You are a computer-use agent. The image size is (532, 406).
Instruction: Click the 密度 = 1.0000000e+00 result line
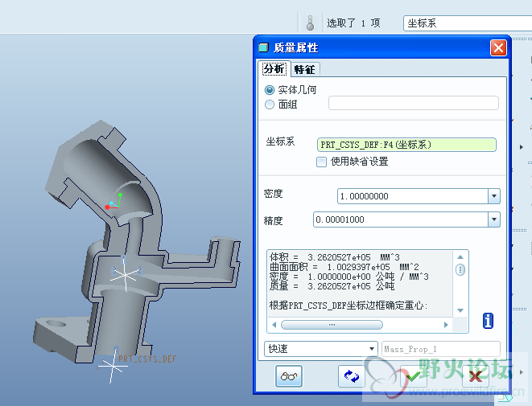[x=348, y=277]
